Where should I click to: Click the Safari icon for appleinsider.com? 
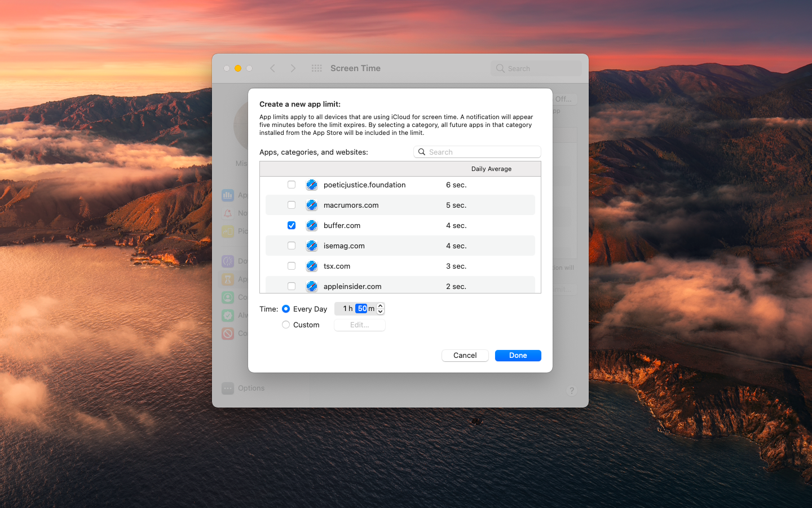click(312, 286)
